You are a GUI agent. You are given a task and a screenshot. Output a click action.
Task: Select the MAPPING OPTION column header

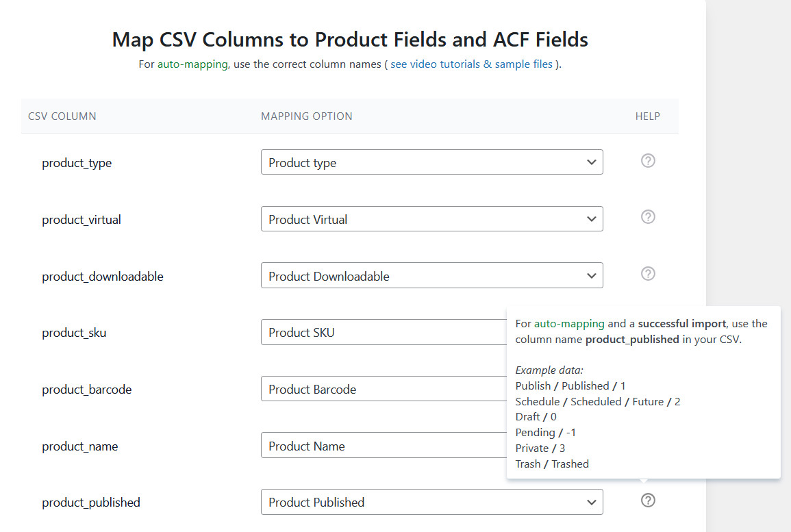click(306, 116)
